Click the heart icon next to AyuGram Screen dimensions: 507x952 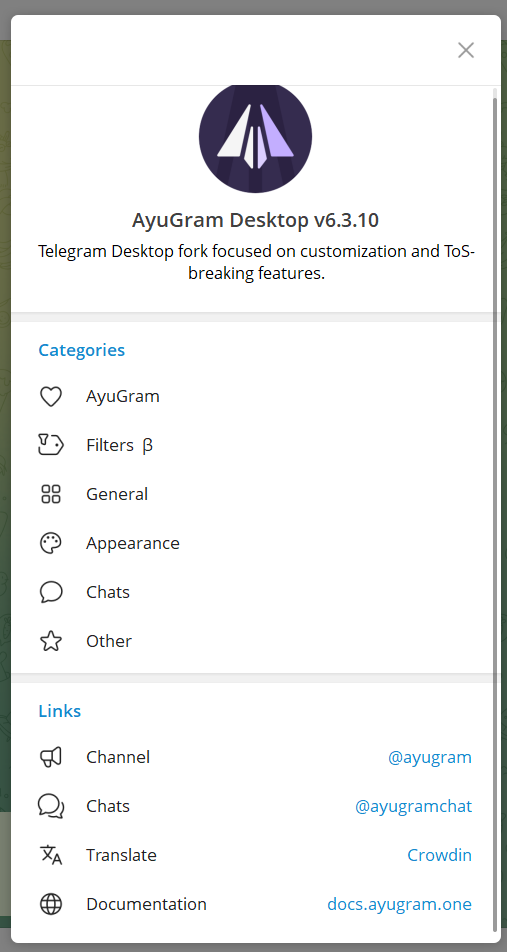[x=51, y=396]
